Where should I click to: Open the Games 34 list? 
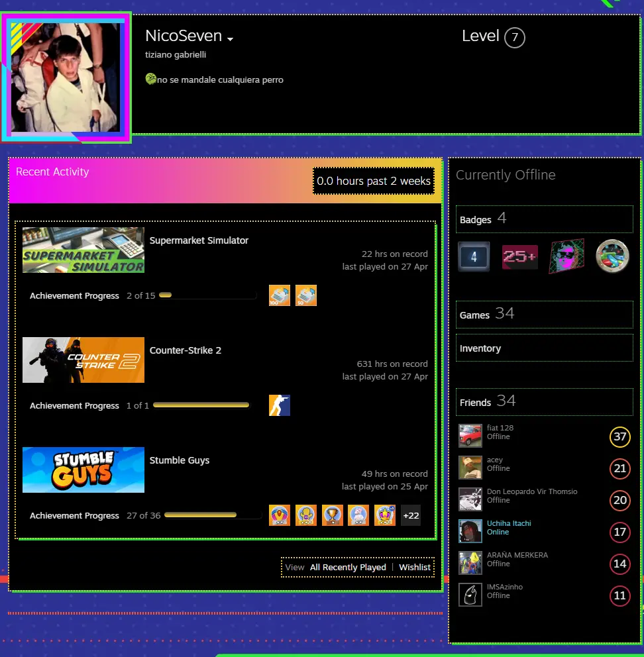pyautogui.click(x=544, y=314)
